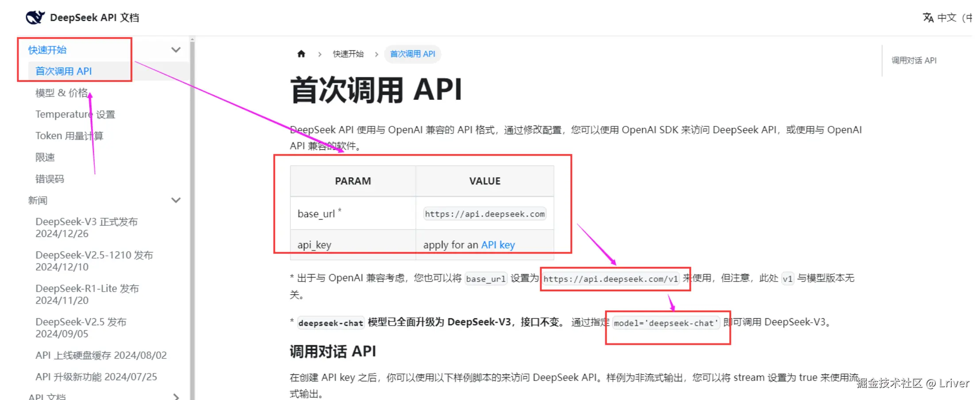Click the https://api.deepseek.com/v1 code text

click(x=611, y=279)
